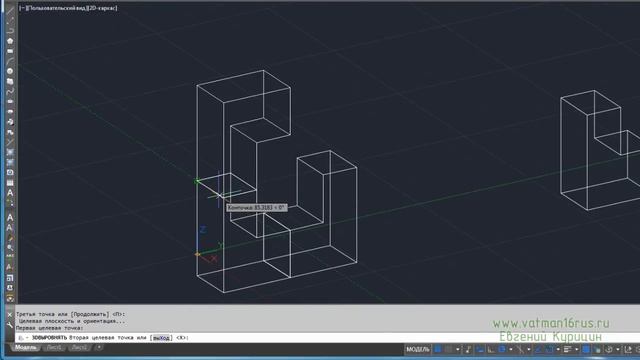
Task: Select the Circle tool
Action: point(10,71)
